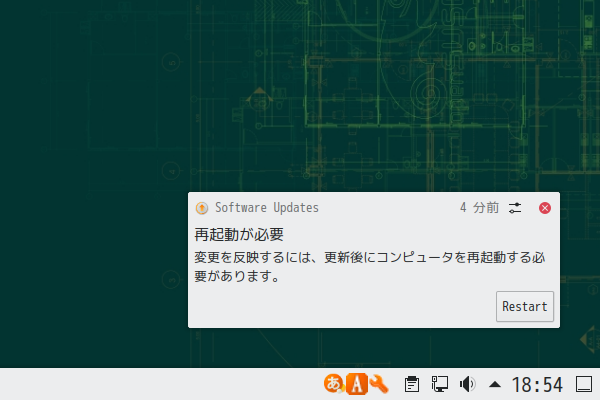Open the notification configure sliders icon
The width and height of the screenshot is (600, 400).
pos(515,208)
